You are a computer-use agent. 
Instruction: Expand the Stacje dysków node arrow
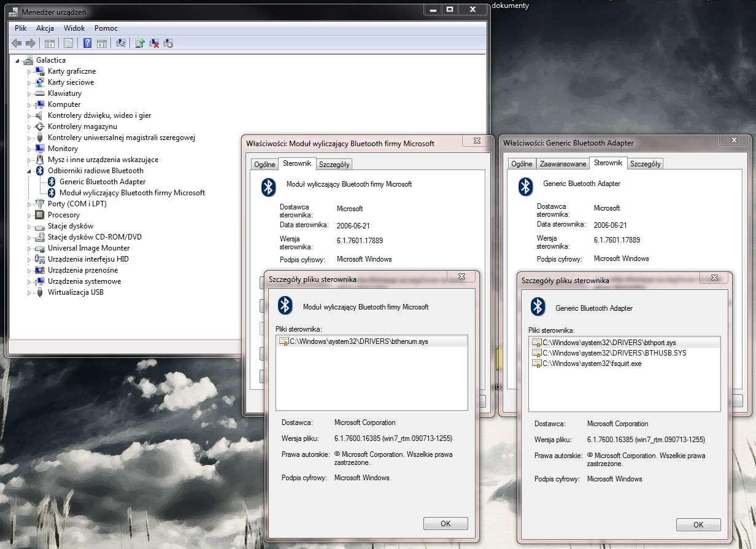(28, 226)
